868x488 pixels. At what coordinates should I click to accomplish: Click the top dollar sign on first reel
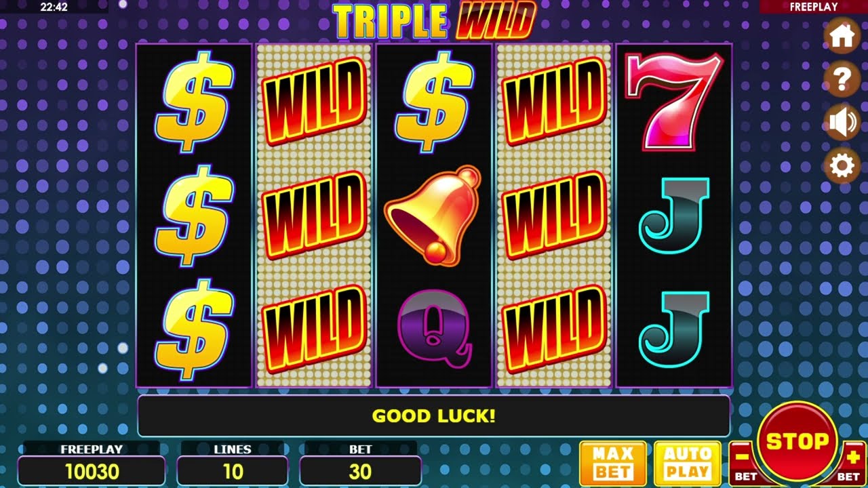[x=194, y=100]
